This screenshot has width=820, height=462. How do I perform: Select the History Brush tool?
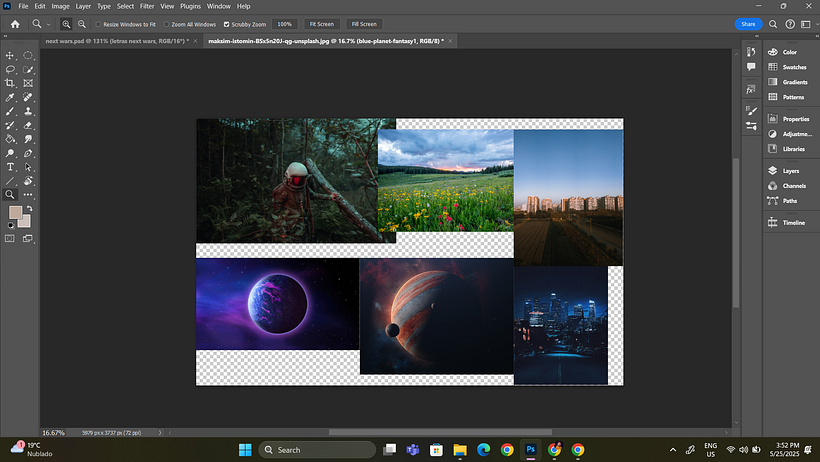click(10, 125)
